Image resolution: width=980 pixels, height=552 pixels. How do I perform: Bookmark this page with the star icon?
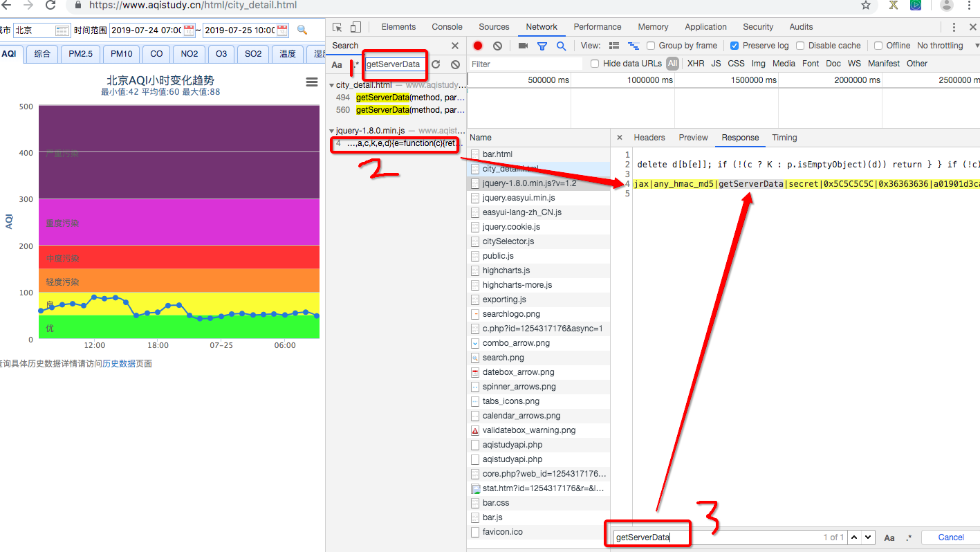(x=866, y=5)
